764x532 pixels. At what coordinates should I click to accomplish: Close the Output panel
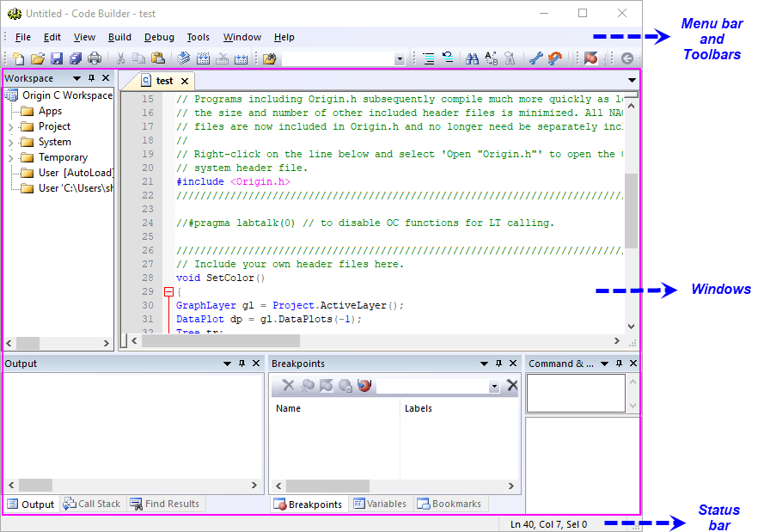point(256,364)
